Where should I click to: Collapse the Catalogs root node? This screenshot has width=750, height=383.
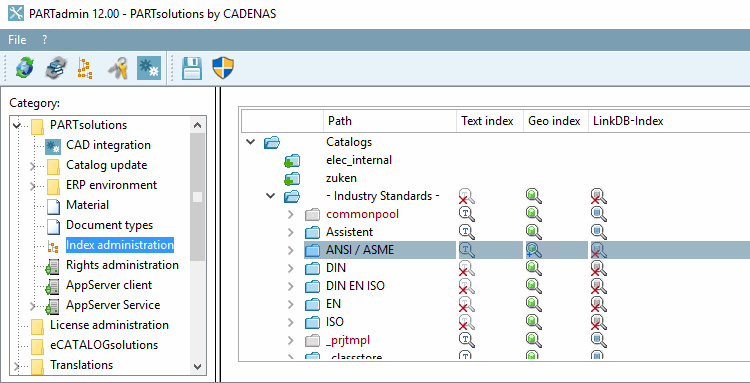250,142
